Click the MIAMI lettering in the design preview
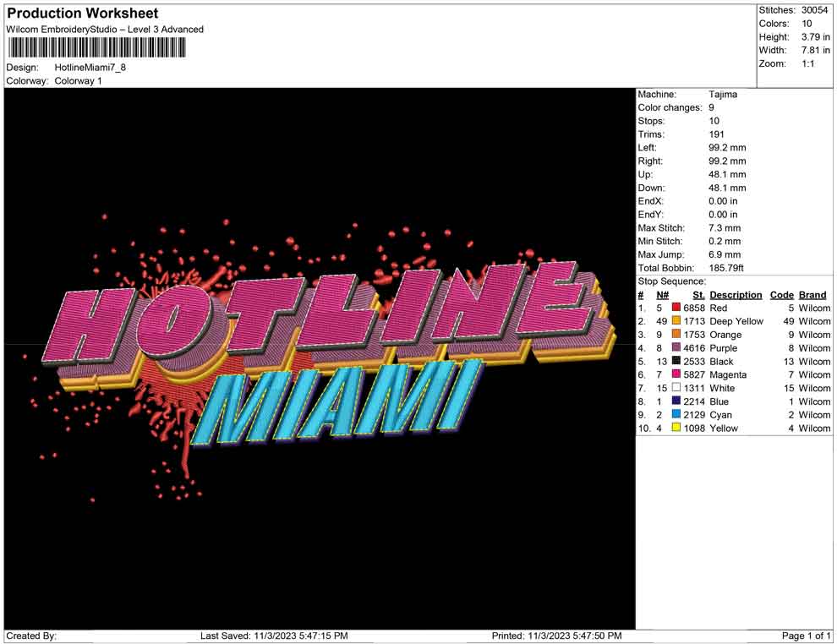This screenshot has height=644, width=837. [338, 403]
